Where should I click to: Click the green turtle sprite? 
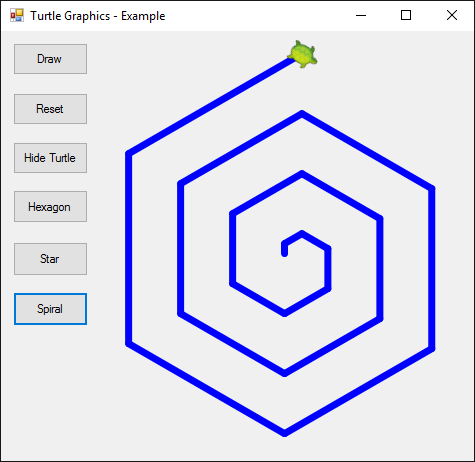pos(303,54)
